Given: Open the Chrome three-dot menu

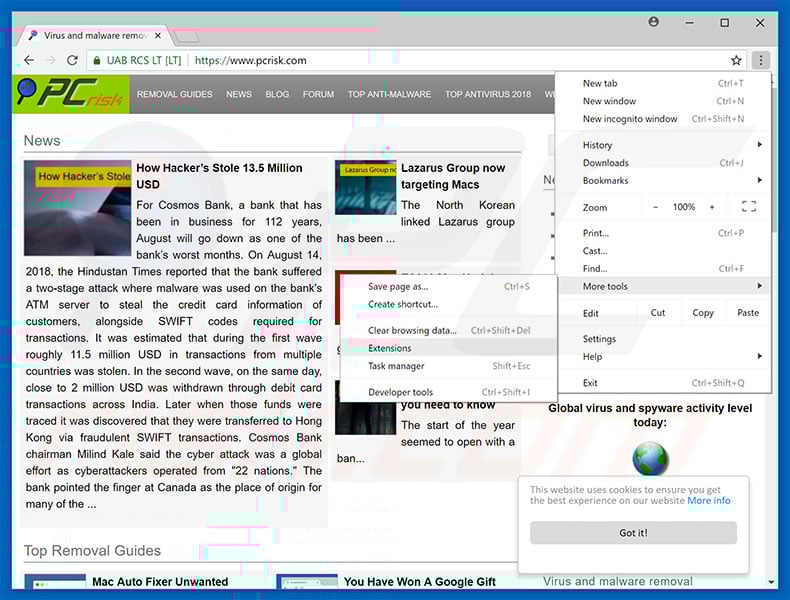Looking at the screenshot, I should pos(761,60).
